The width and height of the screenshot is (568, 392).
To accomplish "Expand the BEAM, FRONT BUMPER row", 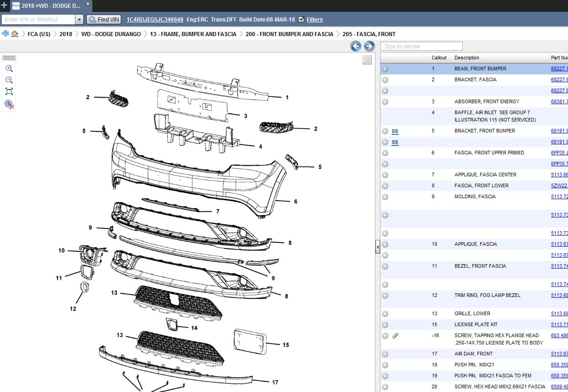I will [x=385, y=69].
